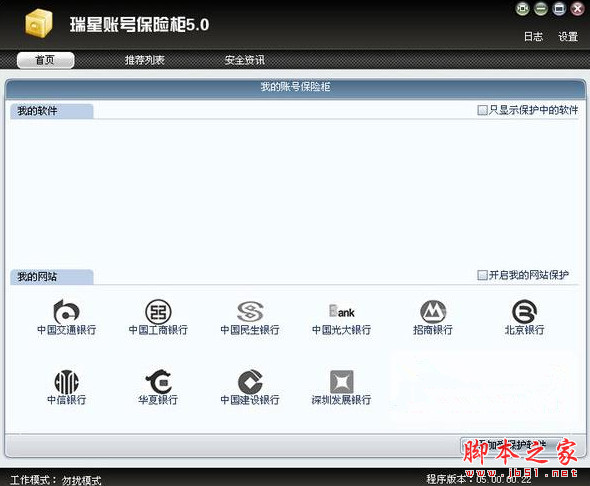Screen dimensions: 590x486
Task: Switch to the 首页 tab
Action: (x=46, y=60)
